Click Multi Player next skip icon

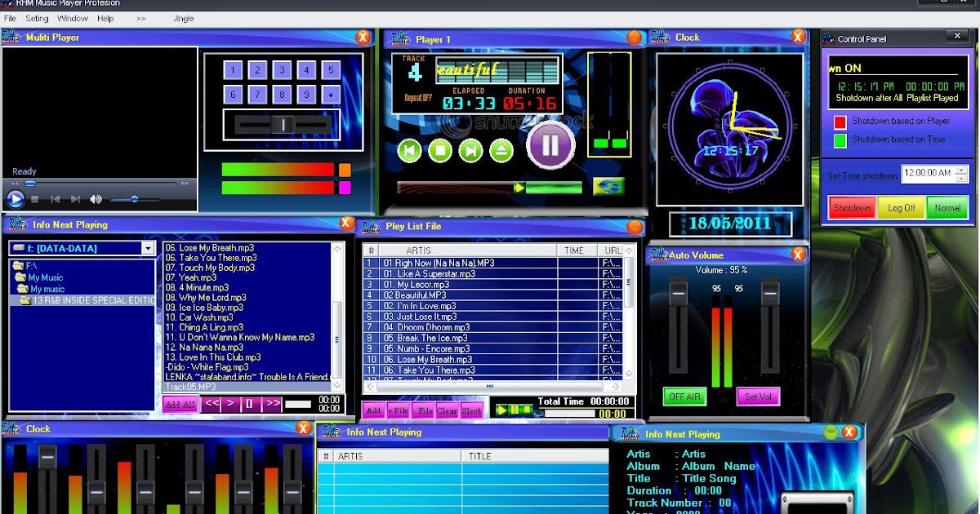coord(75,199)
